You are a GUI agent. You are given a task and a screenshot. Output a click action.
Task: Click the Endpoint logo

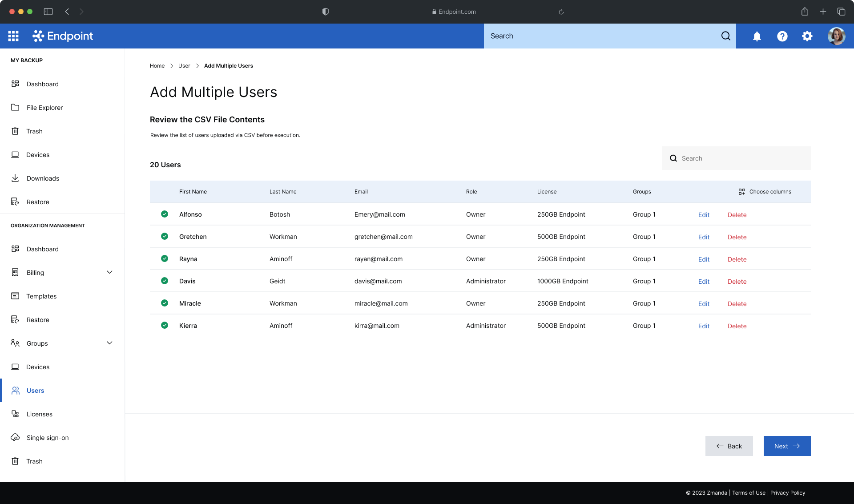pyautogui.click(x=63, y=36)
